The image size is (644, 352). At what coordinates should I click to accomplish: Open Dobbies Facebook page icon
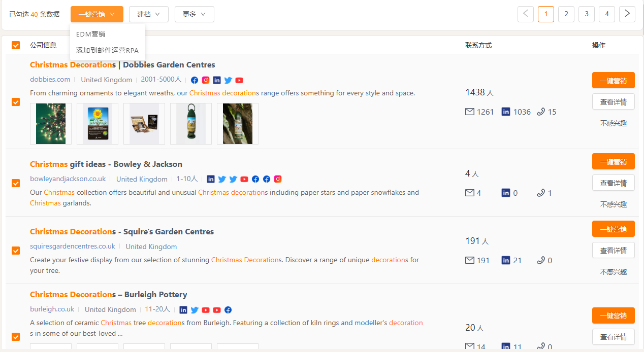click(x=195, y=80)
